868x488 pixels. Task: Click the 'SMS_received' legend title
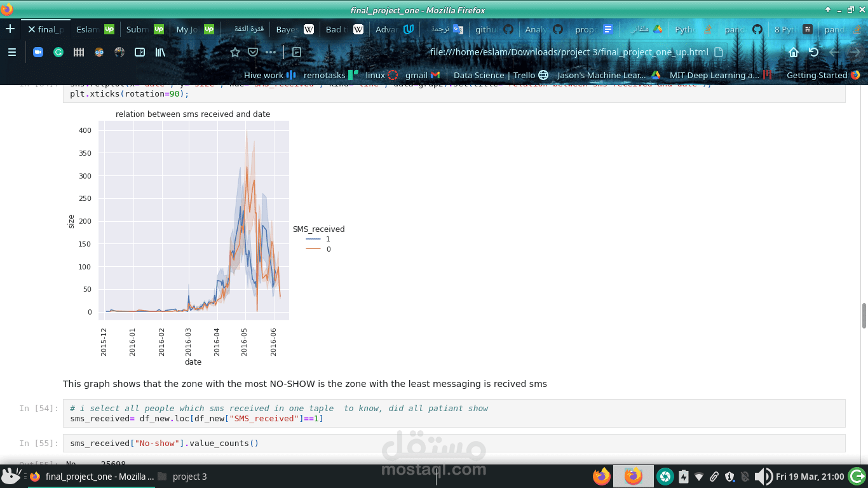pyautogui.click(x=318, y=229)
